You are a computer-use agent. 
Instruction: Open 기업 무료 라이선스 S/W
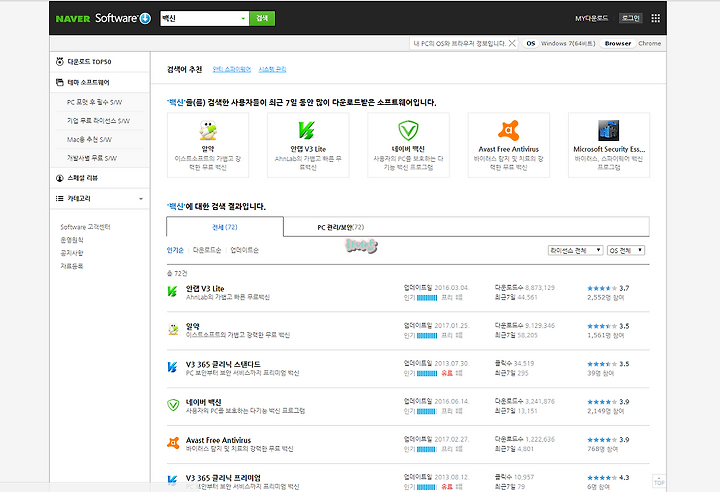(x=98, y=121)
